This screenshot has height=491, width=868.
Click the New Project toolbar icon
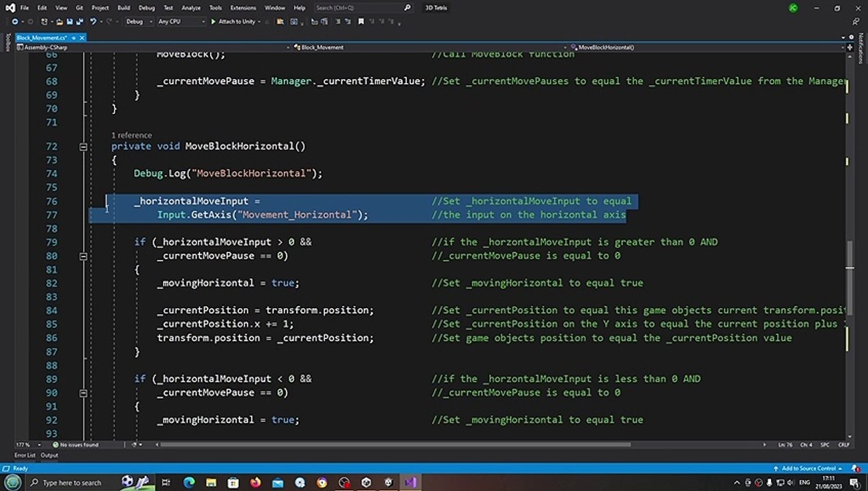(x=46, y=21)
